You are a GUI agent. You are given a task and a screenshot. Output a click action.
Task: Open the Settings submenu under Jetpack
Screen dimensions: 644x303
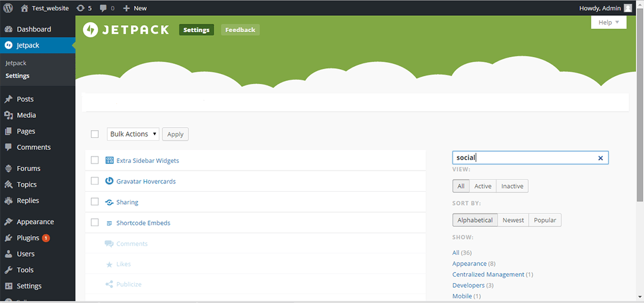17,76
